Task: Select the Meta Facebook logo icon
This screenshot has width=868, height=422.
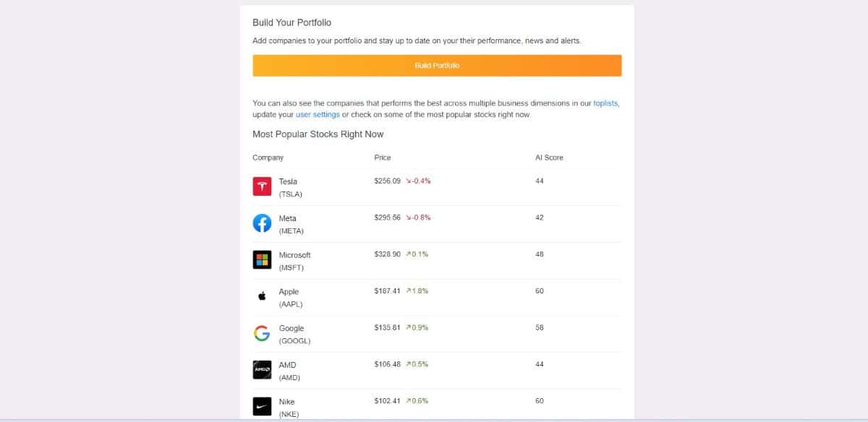Action: click(x=262, y=223)
